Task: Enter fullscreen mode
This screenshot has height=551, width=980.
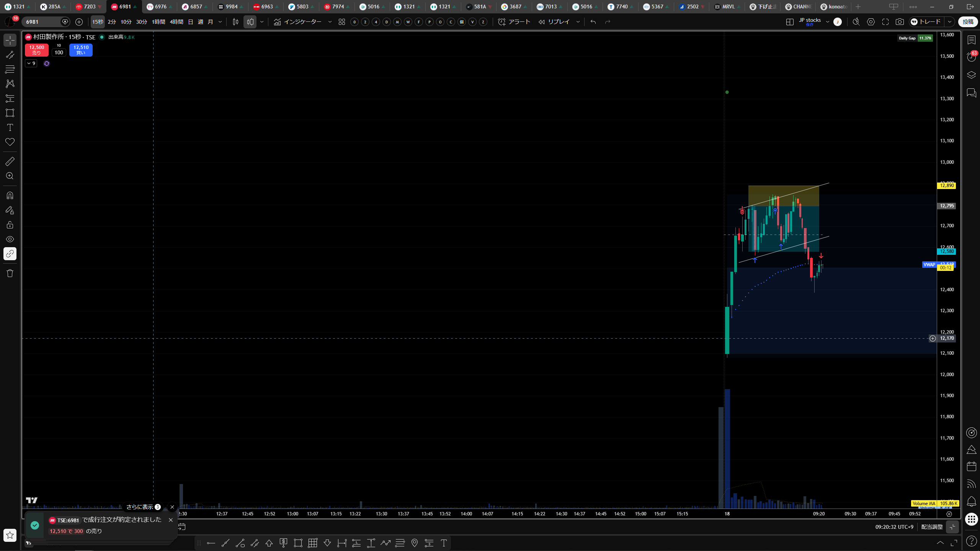Action: point(885,22)
